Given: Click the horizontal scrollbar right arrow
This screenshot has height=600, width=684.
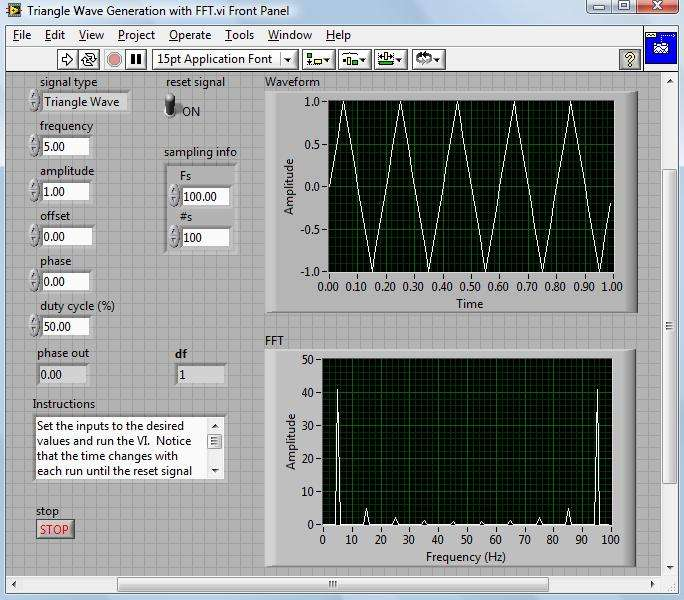Looking at the screenshot, I should 653,584.
